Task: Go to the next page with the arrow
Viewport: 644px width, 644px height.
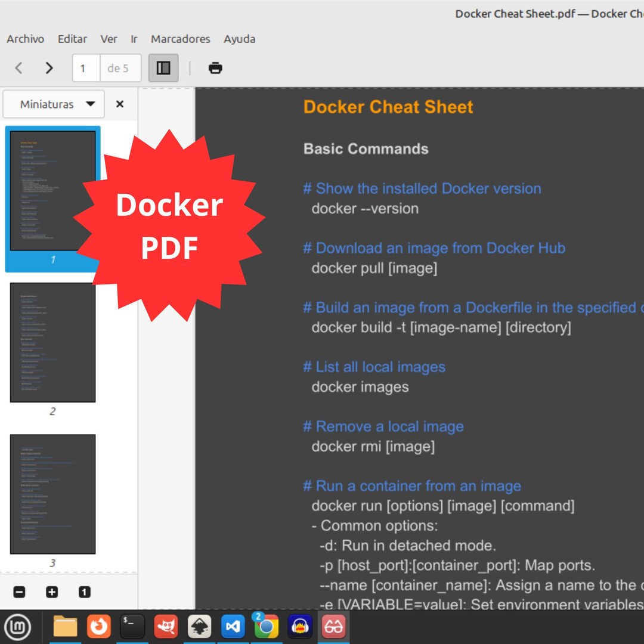Action: pos(49,68)
